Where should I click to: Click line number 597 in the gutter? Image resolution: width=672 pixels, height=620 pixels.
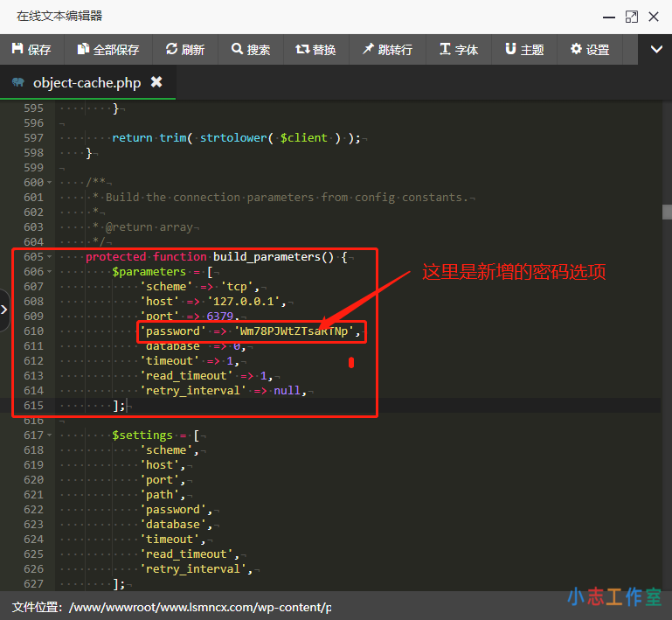(x=33, y=137)
